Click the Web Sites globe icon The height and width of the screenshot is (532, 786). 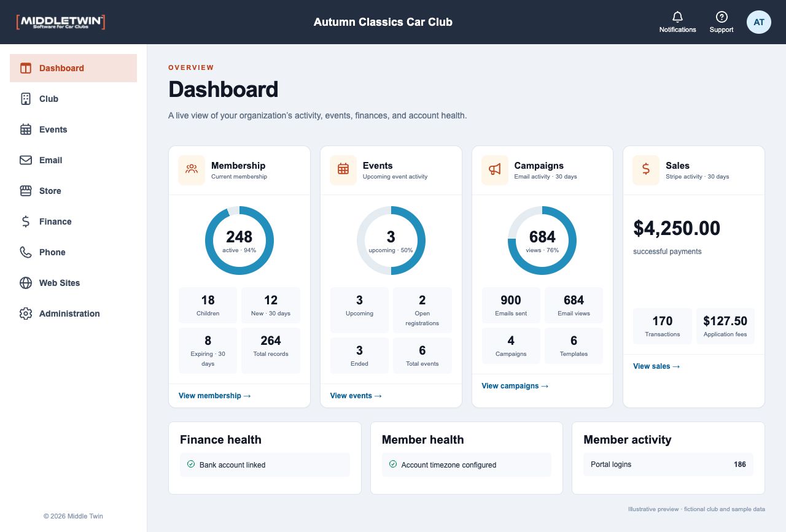click(26, 283)
